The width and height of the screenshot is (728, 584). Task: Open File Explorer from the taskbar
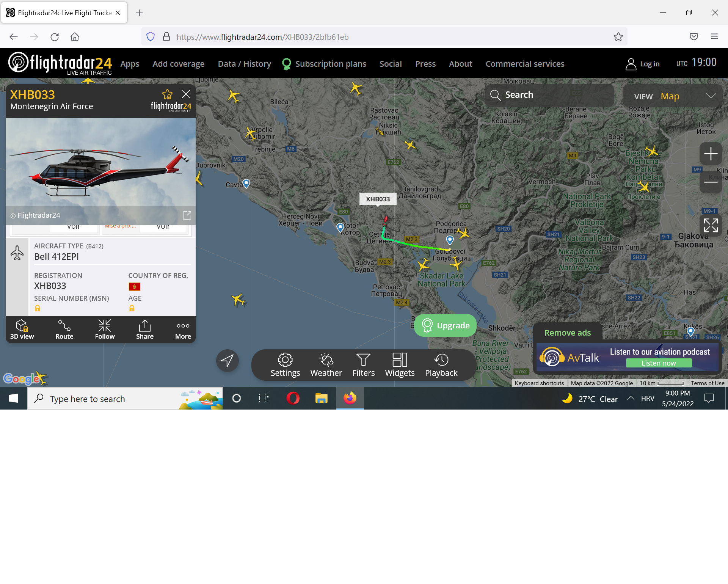[x=321, y=398]
